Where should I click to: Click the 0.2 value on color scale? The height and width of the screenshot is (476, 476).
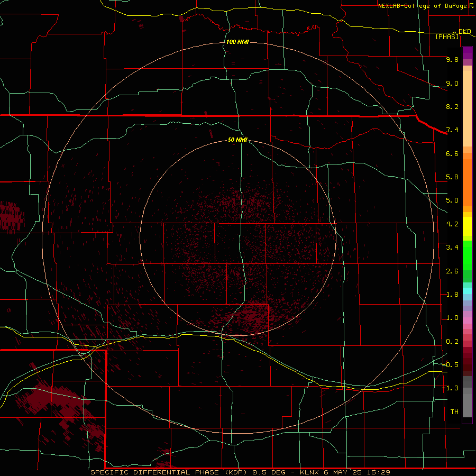(452, 342)
